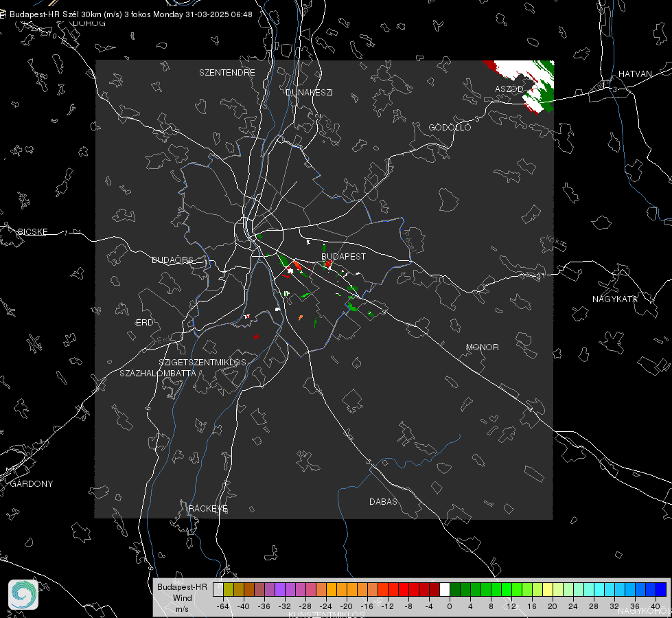
Task: Click the GÁRDONY town label
Action: point(32,484)
